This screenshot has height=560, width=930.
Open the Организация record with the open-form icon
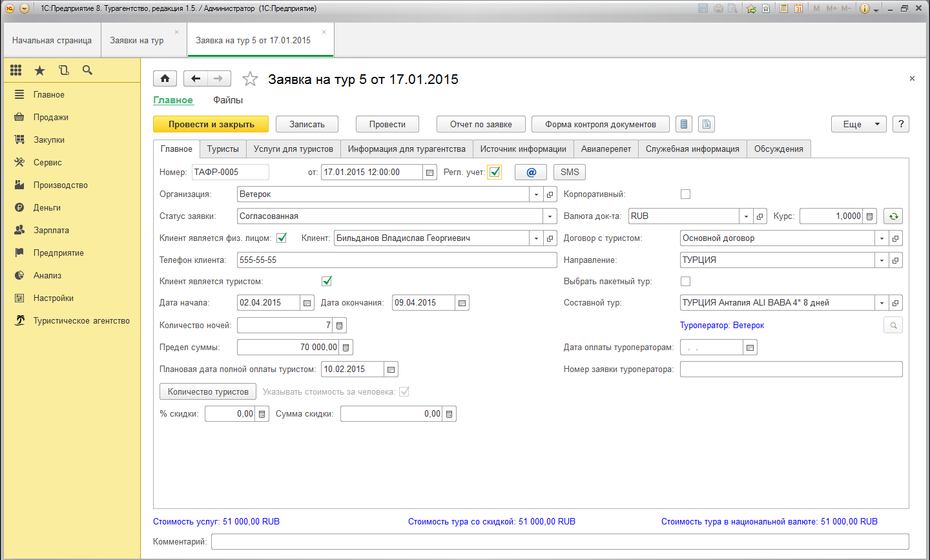pyautogui.click(x=550, y=194)
